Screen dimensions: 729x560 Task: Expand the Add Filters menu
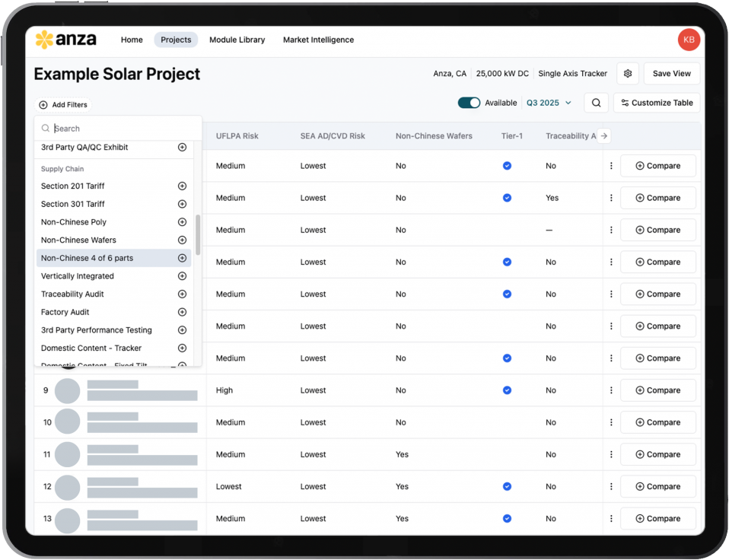point(63,105)
